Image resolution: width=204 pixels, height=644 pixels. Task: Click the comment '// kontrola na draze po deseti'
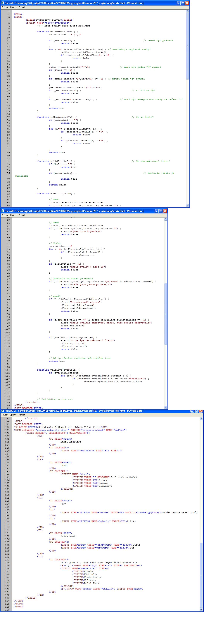pos(71,279)
